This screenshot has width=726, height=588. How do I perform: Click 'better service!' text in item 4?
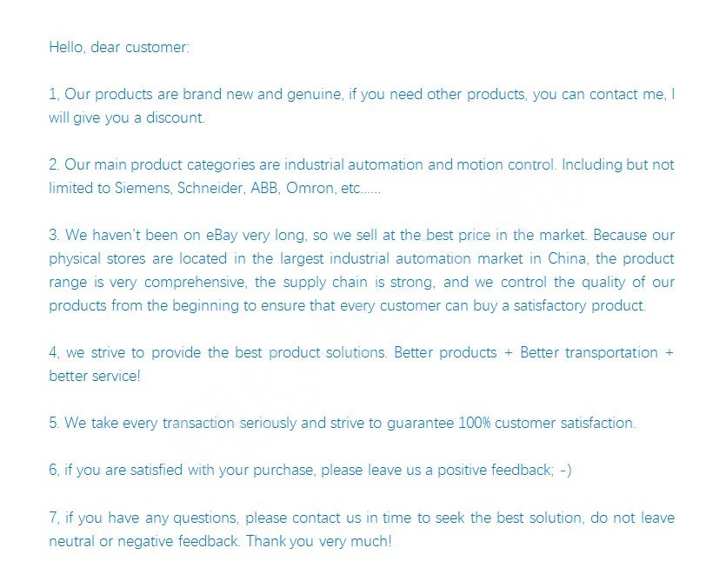pos(95,376)
